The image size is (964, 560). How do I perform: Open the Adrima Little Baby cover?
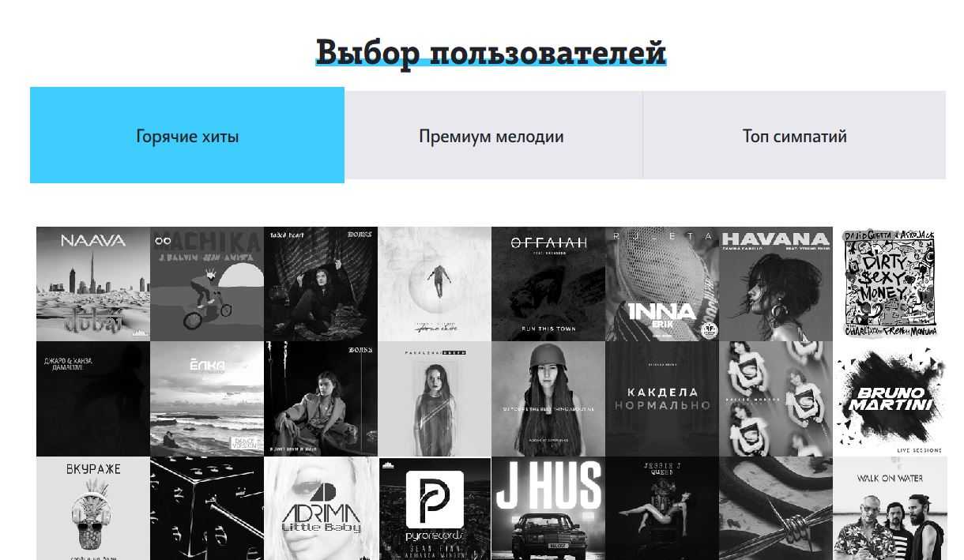tap(321, 508)
